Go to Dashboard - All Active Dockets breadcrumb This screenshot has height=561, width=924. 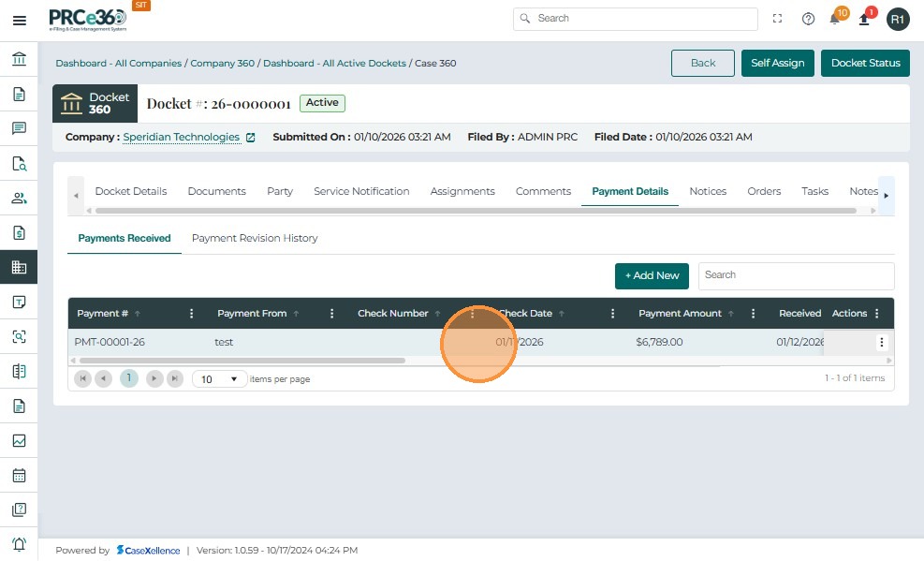click(x=334, y=63)
